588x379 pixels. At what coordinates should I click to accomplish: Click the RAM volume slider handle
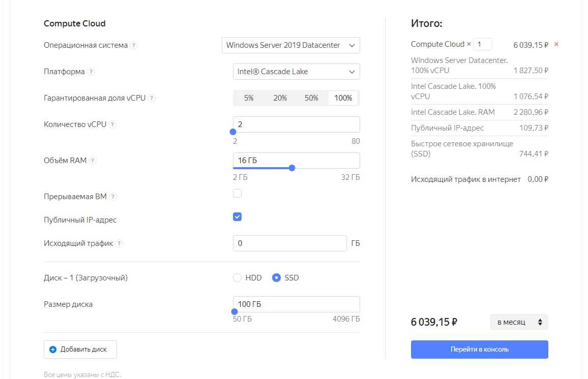click(292, 168)
